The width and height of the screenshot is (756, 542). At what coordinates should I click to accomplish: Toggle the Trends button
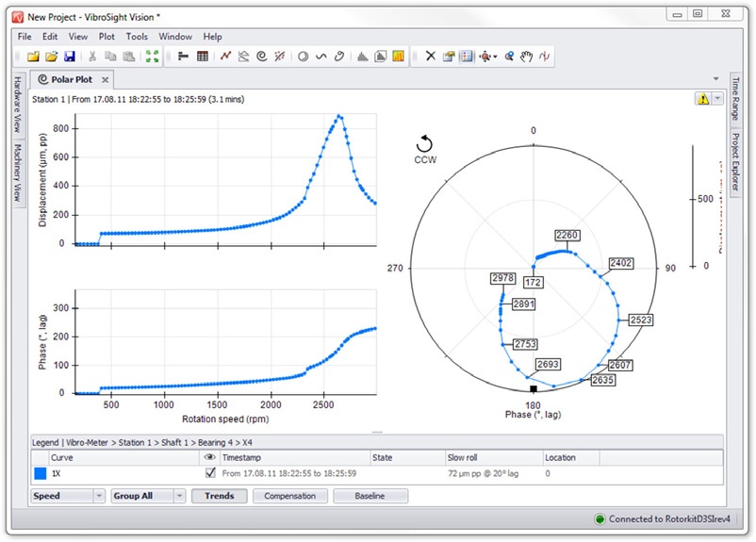pyautogui.click(x=219, y=496)
